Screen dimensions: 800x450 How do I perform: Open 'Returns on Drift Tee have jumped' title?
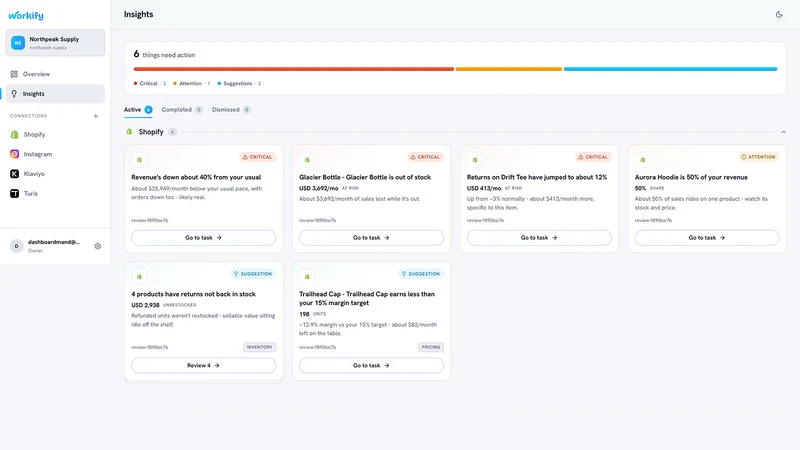537,177
